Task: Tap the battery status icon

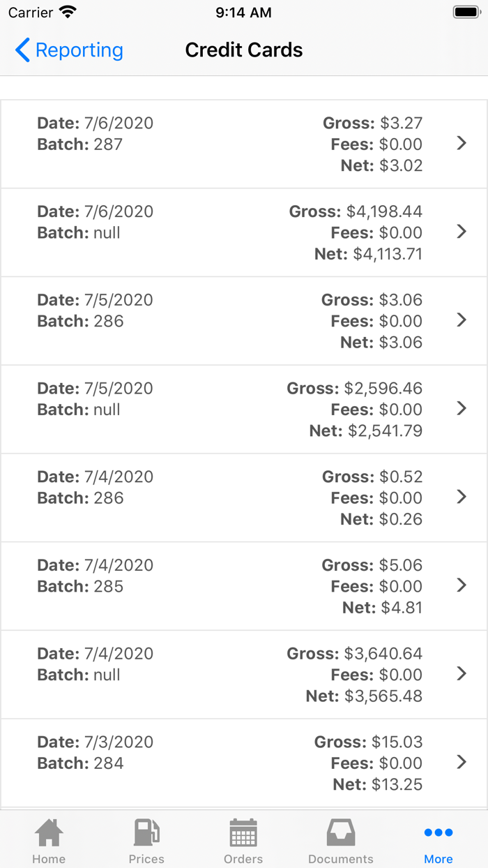Action: coord(466,13)
